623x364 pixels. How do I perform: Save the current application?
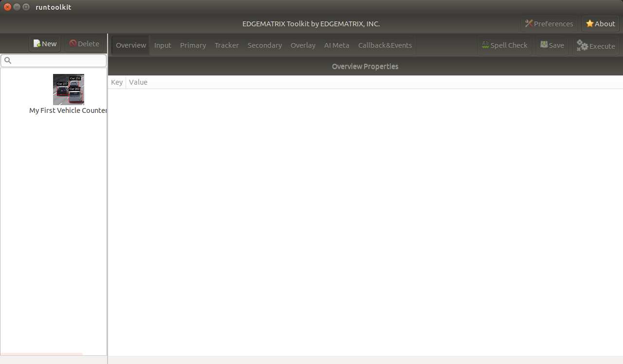point(552,45)
